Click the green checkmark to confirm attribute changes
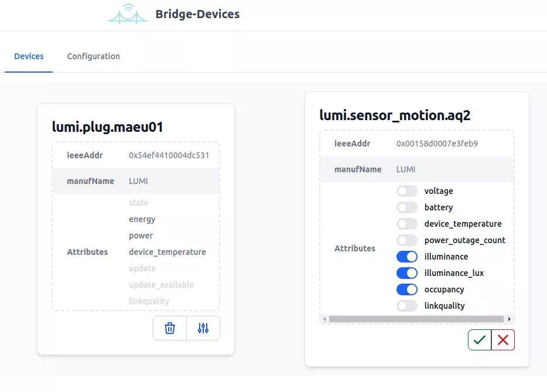This screenshot has width=547, height=392. [x=479, y=339]
